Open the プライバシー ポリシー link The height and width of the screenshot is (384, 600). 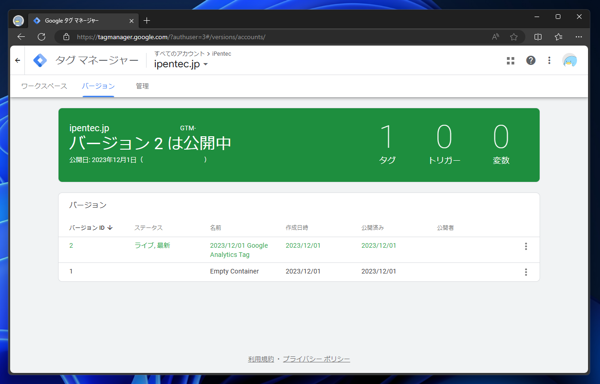(316, 359)
